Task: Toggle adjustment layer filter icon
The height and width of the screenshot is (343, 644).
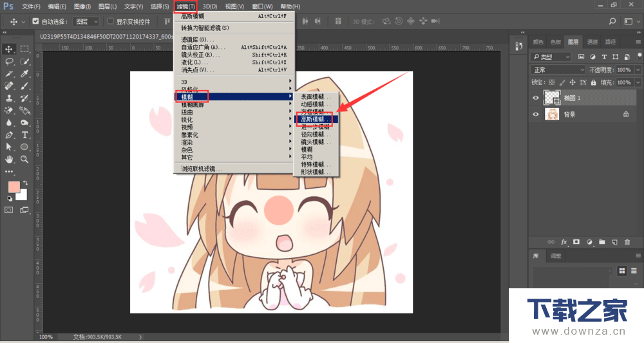Action: click(x=592, y=57)
